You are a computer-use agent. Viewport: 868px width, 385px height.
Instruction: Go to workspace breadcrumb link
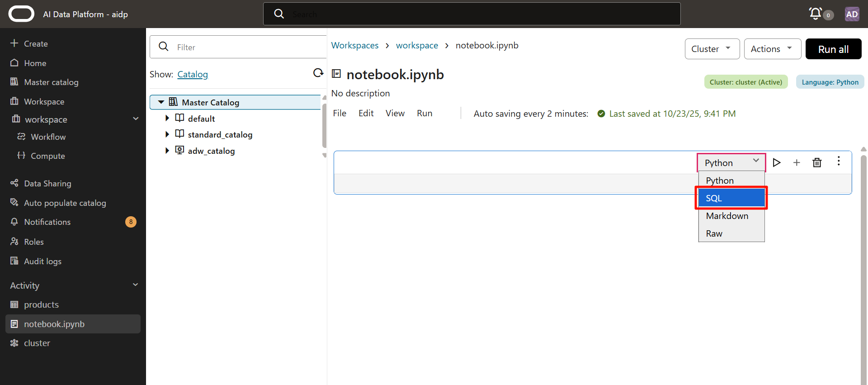(417, 45)
